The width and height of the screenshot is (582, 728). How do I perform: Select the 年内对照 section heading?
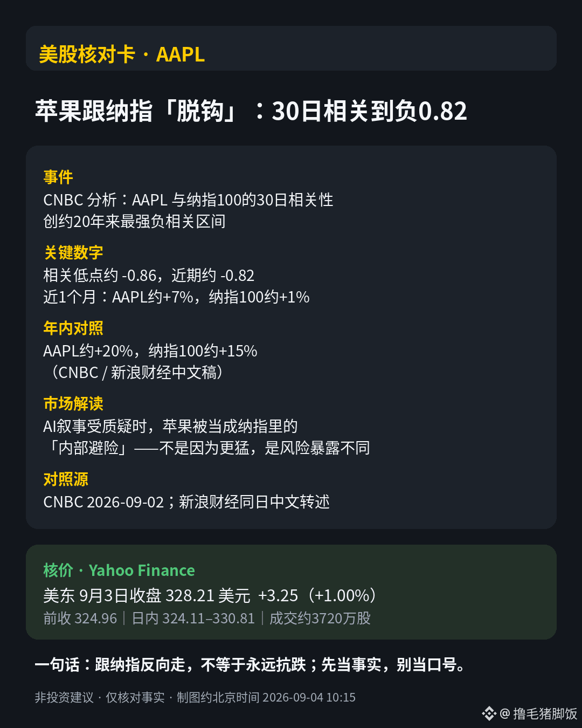73,328
